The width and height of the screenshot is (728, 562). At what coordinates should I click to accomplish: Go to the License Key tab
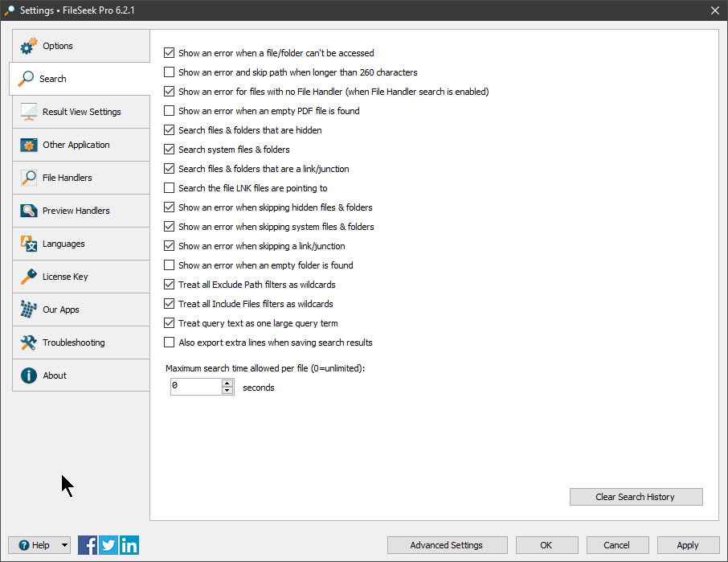pyautogui.click(x=81, y=277)
